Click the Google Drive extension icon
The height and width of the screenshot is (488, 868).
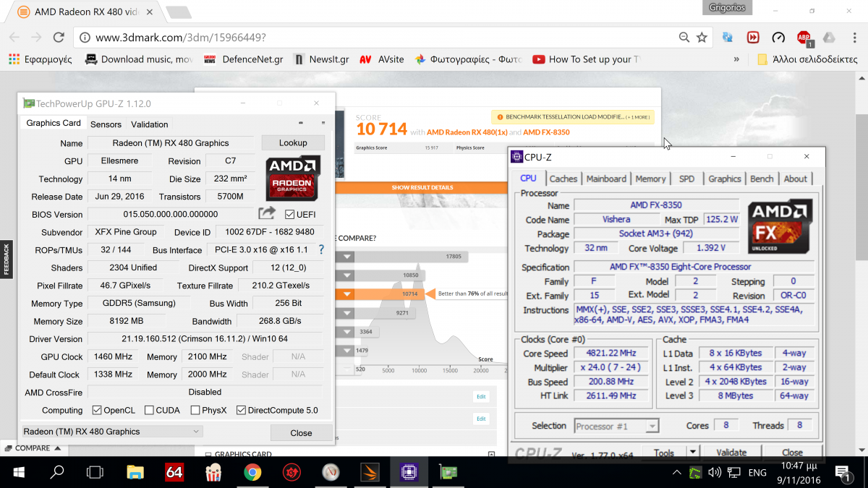(829, 38)
